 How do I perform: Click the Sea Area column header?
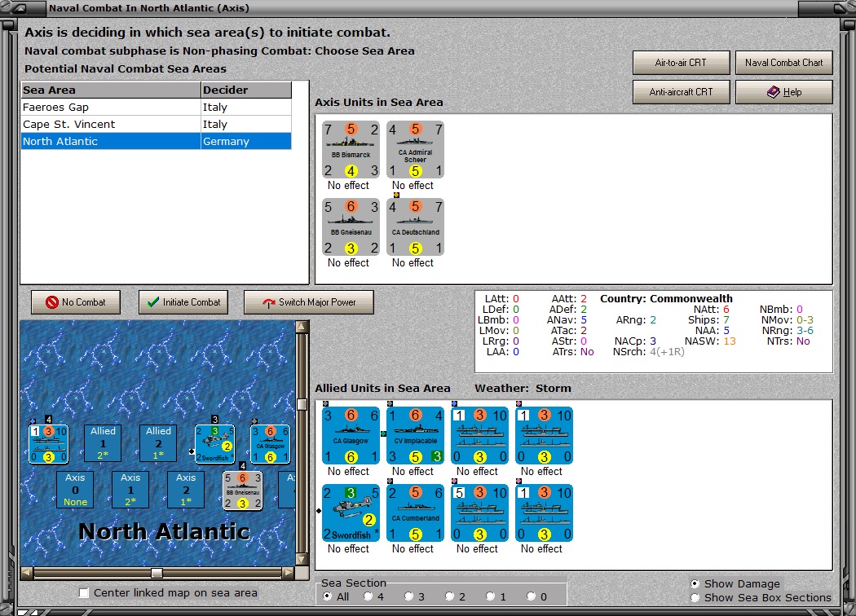point(111,90)
